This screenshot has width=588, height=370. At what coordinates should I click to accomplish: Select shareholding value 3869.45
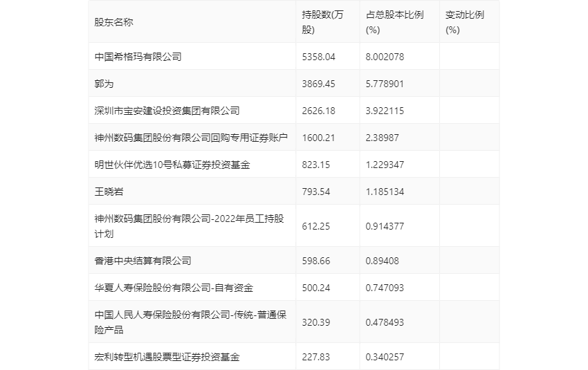pos(318,84)
